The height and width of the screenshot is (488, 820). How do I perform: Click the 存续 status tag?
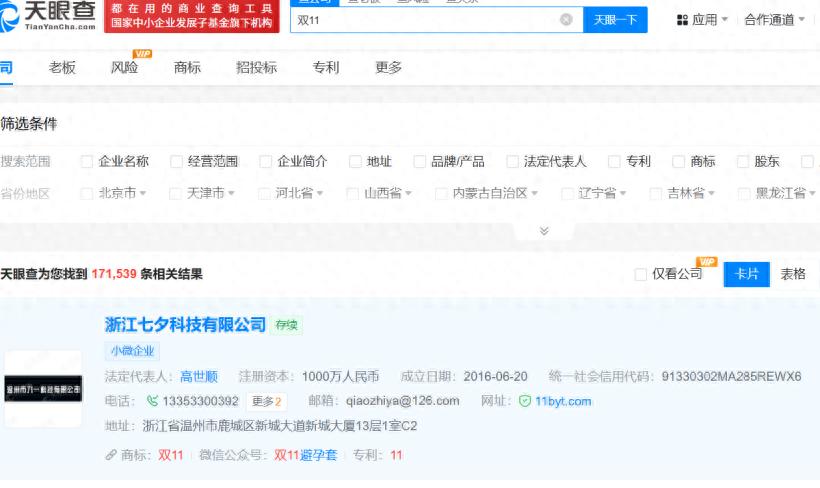click(x=287, y=325)
